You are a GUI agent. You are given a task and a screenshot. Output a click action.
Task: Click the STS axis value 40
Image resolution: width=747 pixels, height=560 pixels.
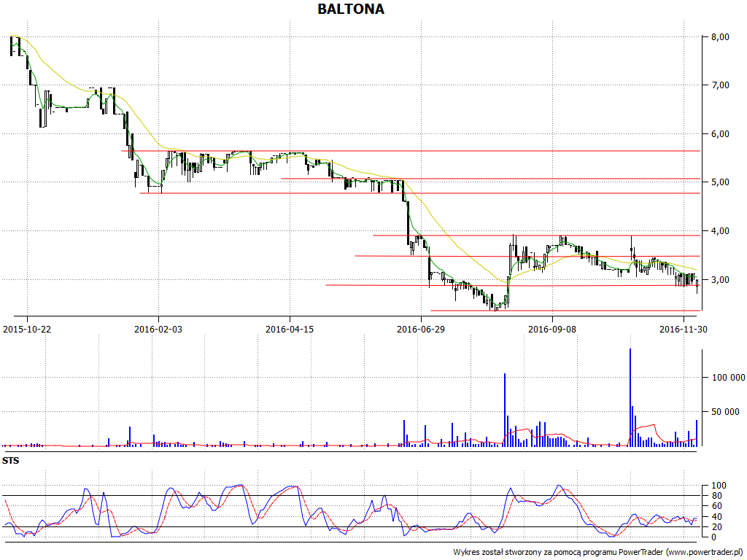pos(716,517)
